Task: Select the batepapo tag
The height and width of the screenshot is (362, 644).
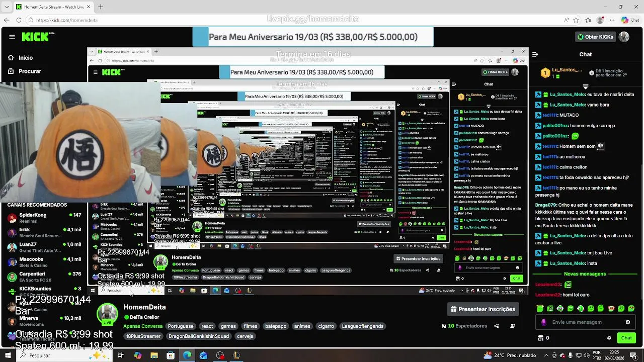Action: pyautogui.click(x=276, y=326)
